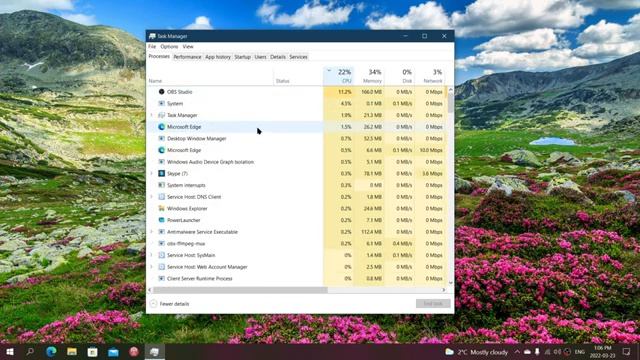Open the Options menu
This screenshot has width=640, height=360.
[169, 47]
